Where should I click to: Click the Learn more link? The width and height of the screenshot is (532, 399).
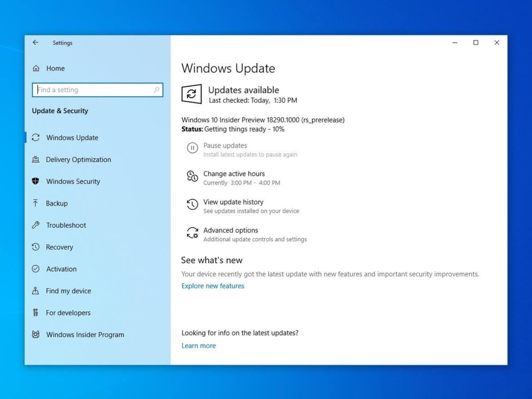pos(198,345)
